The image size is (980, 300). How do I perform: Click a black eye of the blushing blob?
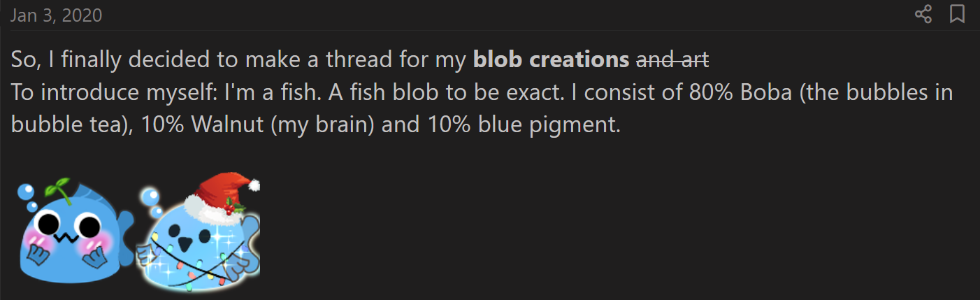pyautogui.click(x=52, y=225)
